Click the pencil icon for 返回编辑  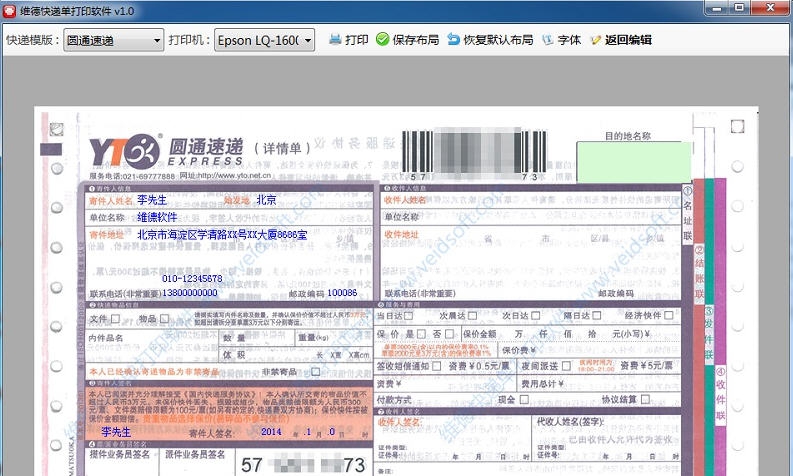click(595, 39)
